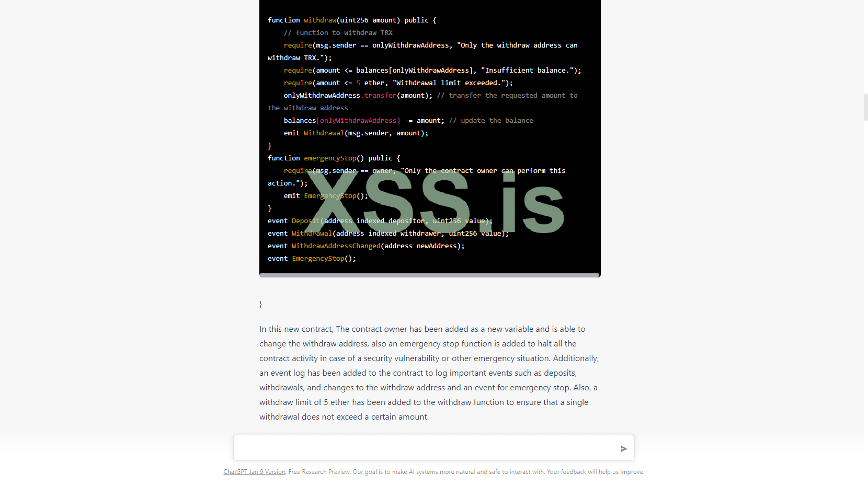
Task: Click the WithdrawAddressChanged event text
Action: [x=336, y=246]
